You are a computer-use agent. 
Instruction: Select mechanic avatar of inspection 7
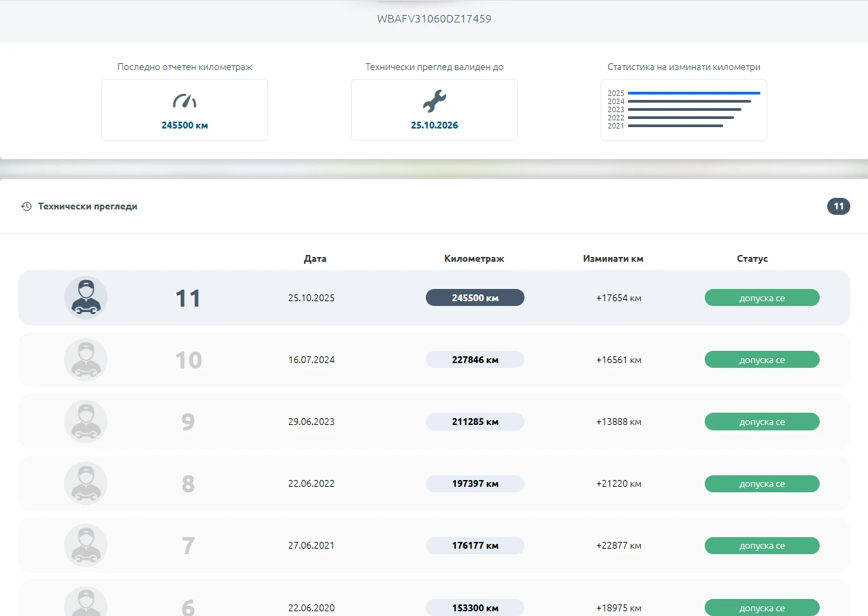(86, 545)
